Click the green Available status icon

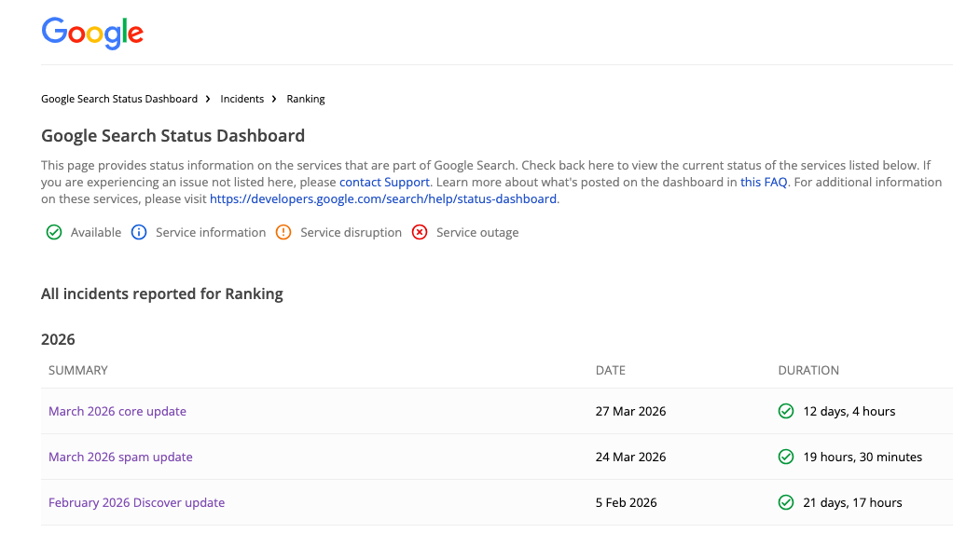coord(54,232)
